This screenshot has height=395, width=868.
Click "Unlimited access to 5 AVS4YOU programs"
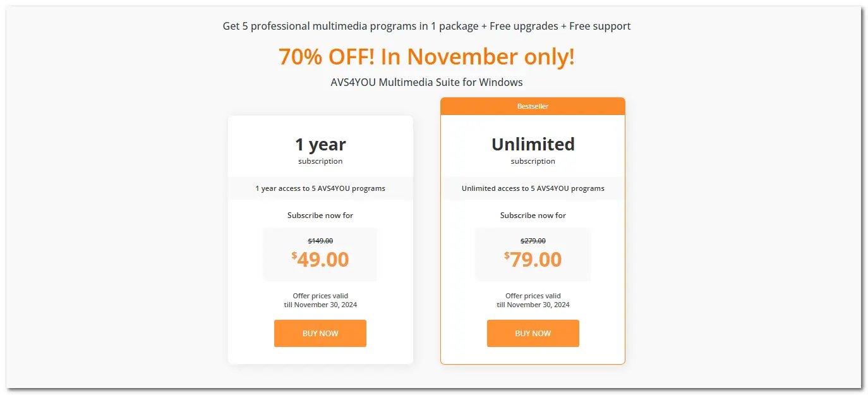point(533,188)
